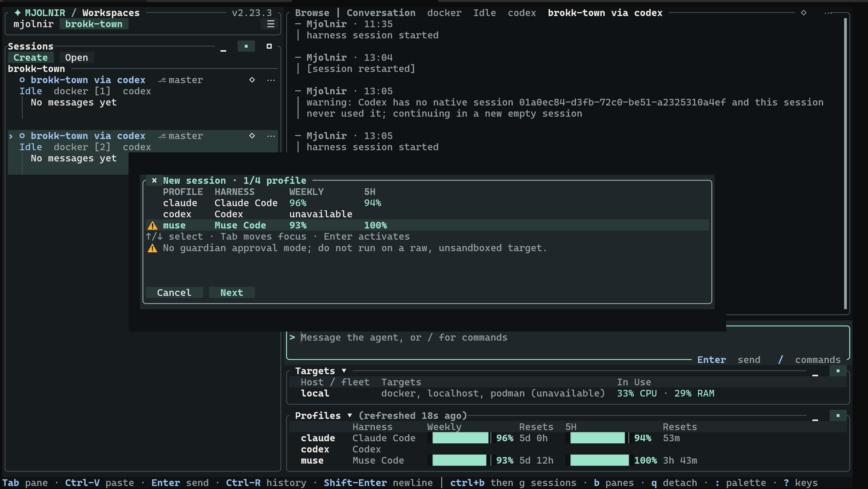The image size is (868, 489).
Task: Open ellipsis menu for docker [1] session
Action: point(271,80)
